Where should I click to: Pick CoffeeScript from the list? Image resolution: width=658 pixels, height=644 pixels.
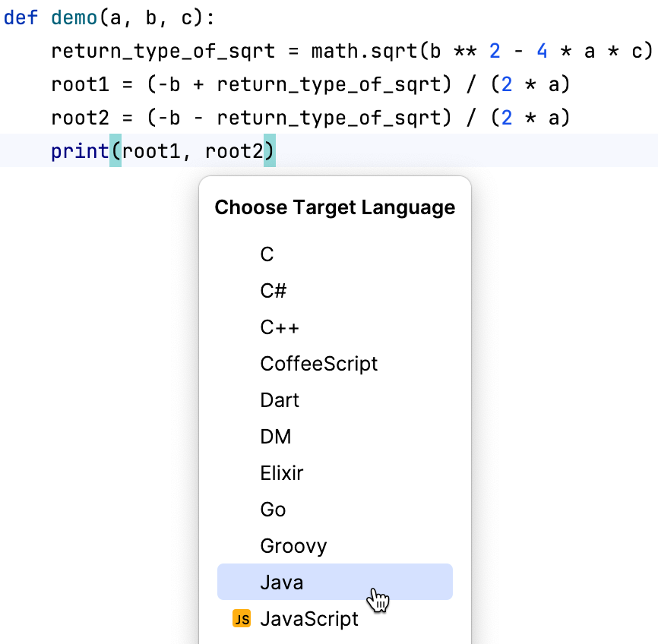pos(319,364)
